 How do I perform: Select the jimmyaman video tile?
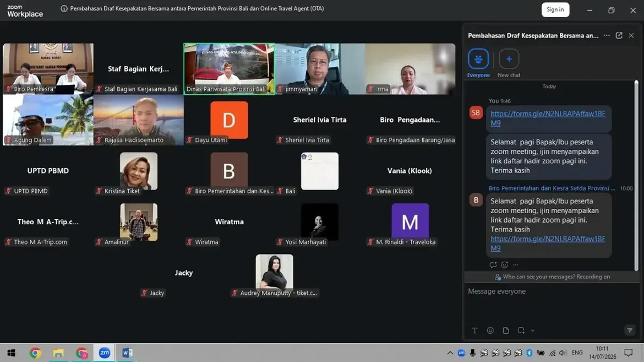tap(320, 69)
